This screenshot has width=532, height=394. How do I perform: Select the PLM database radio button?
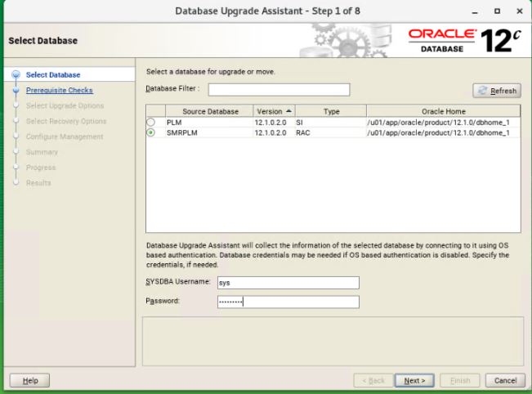click(150, 122)
